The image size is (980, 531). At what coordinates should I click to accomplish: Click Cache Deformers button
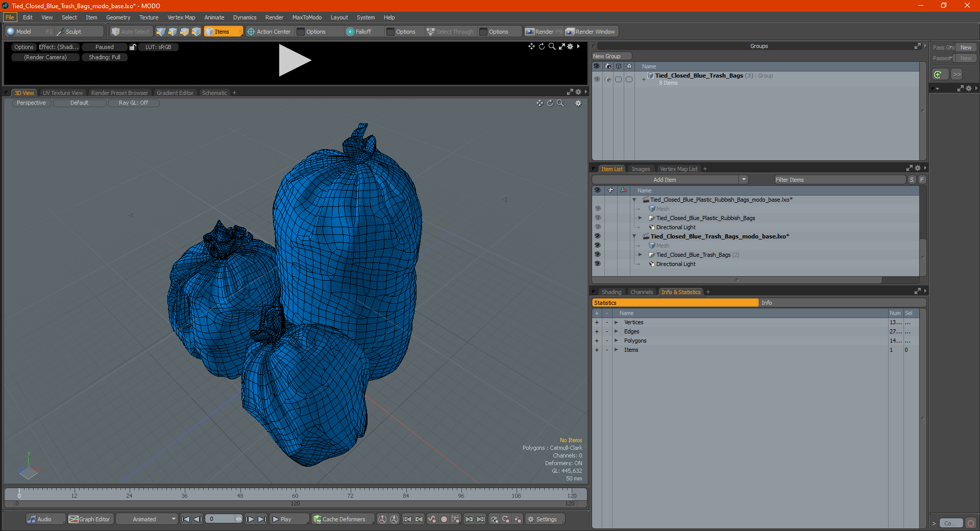click(x=342, y=519)
